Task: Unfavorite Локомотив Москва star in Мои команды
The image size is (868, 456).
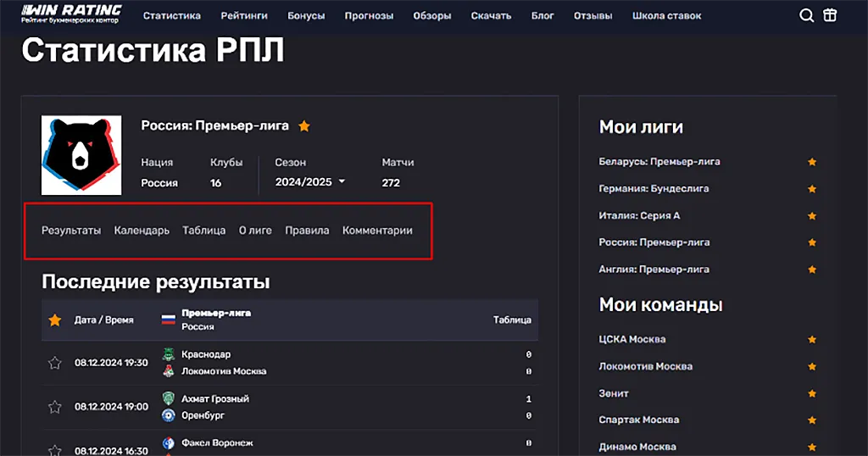Action: [x=812, y=366]
